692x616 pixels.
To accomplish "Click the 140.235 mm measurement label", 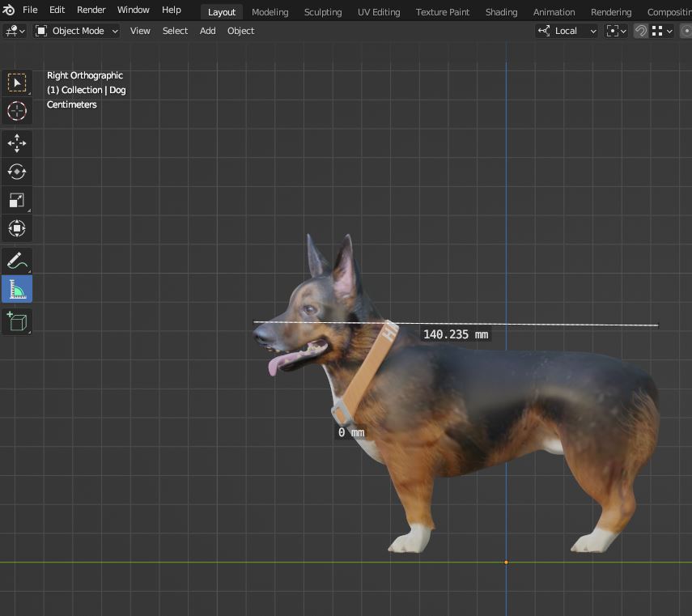I will (456, 334).
